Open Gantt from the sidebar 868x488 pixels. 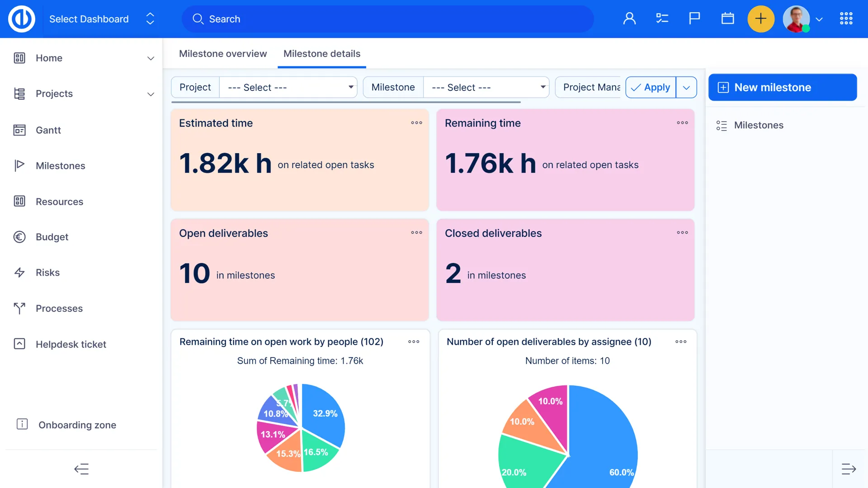(48, 130)
